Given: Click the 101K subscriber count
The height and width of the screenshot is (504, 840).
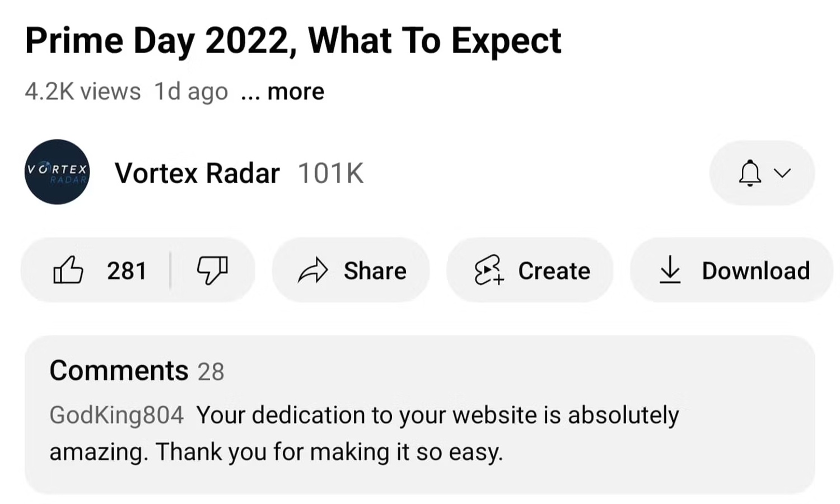Looking at the screenshot, I should pos(330,173).
